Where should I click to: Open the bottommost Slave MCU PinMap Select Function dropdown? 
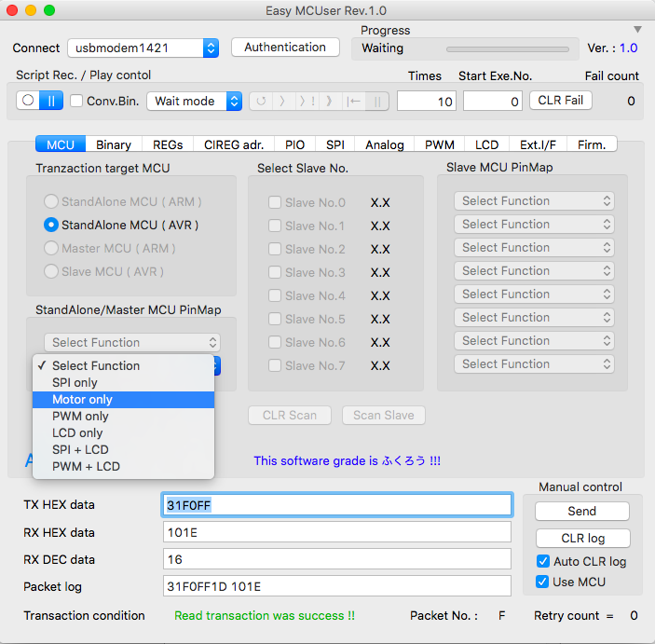click(534, 364)
